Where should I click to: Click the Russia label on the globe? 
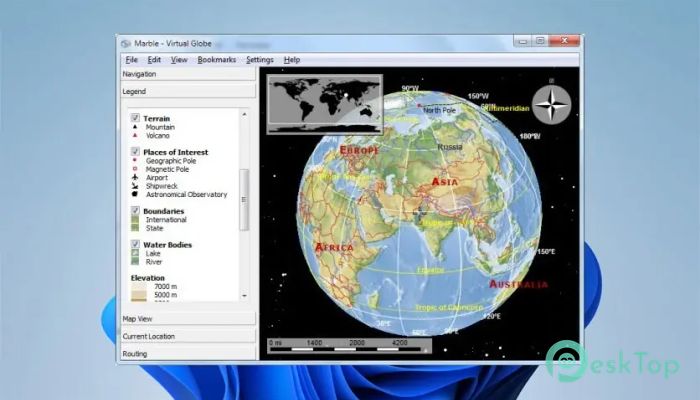(x=450, y=147)
